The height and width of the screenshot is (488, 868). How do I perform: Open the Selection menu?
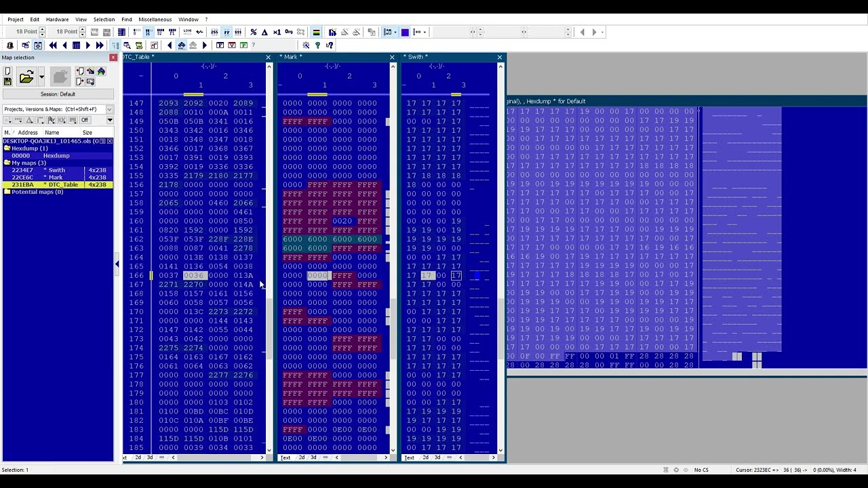[x=104, y=20]
